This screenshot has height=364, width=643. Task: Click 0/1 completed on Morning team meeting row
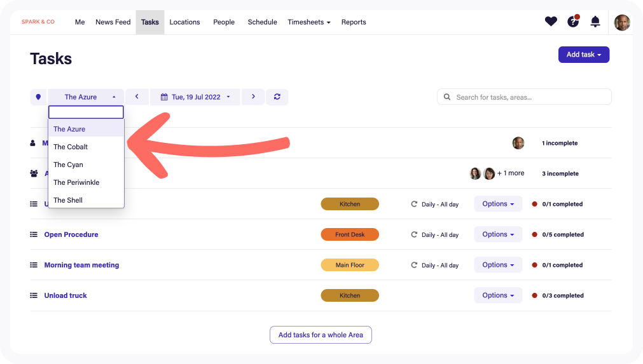pos(562,265)
